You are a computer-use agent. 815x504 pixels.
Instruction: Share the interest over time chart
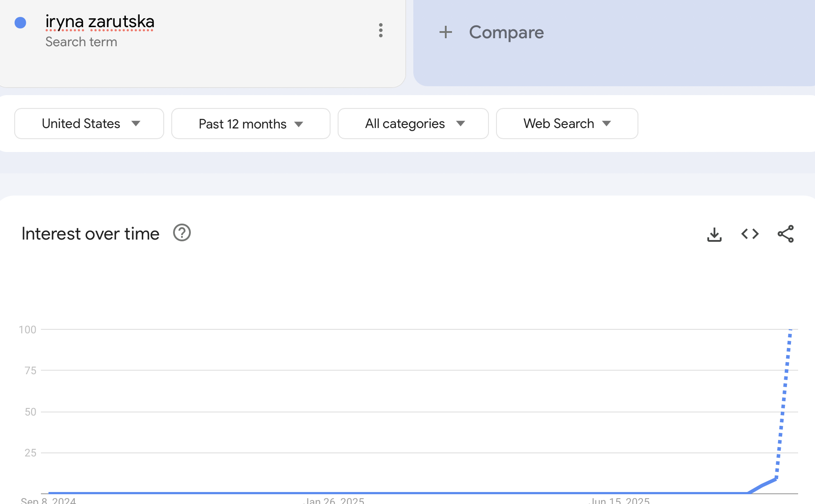tap(785, 234)
